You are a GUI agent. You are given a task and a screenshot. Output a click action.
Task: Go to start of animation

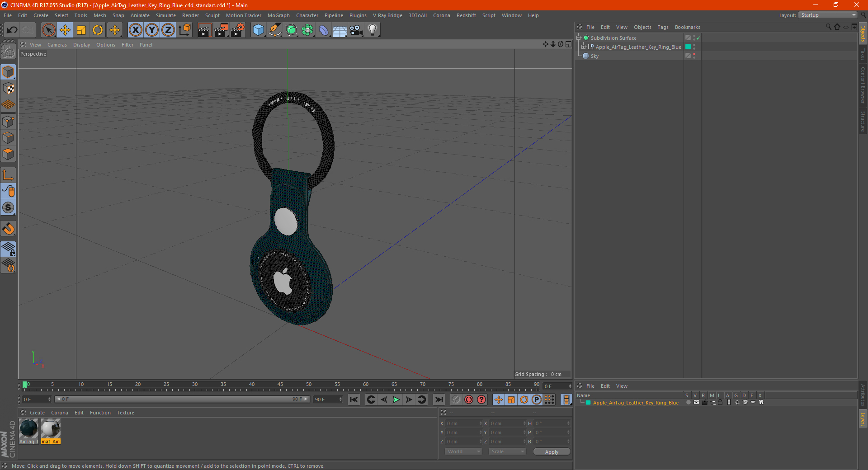point(354,399)
